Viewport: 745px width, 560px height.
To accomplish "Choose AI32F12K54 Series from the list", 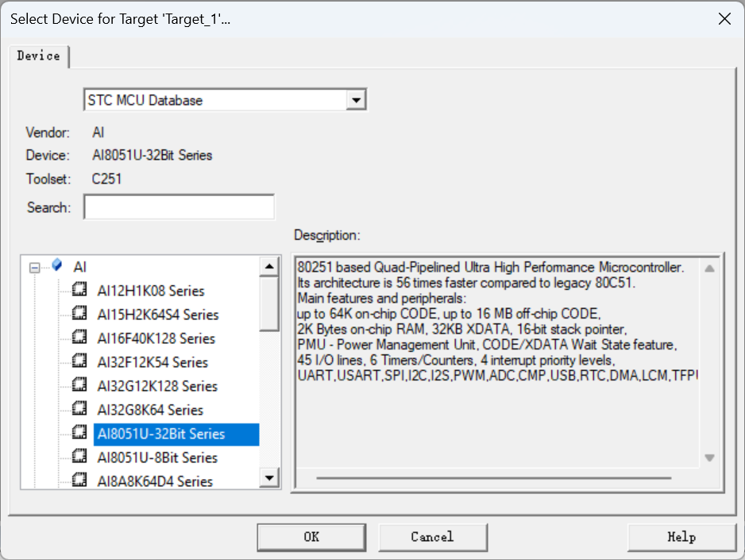I will 152,362.
